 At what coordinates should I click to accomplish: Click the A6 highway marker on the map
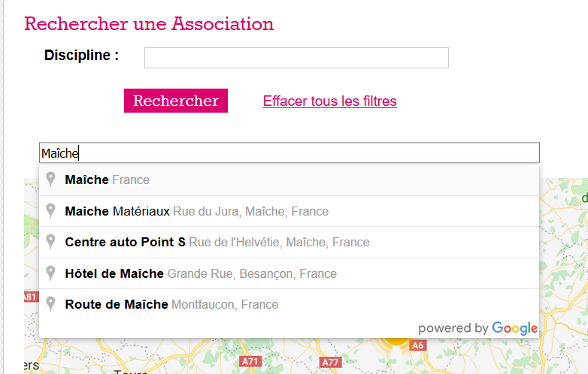pyautogui.click(x=418, y=345)
